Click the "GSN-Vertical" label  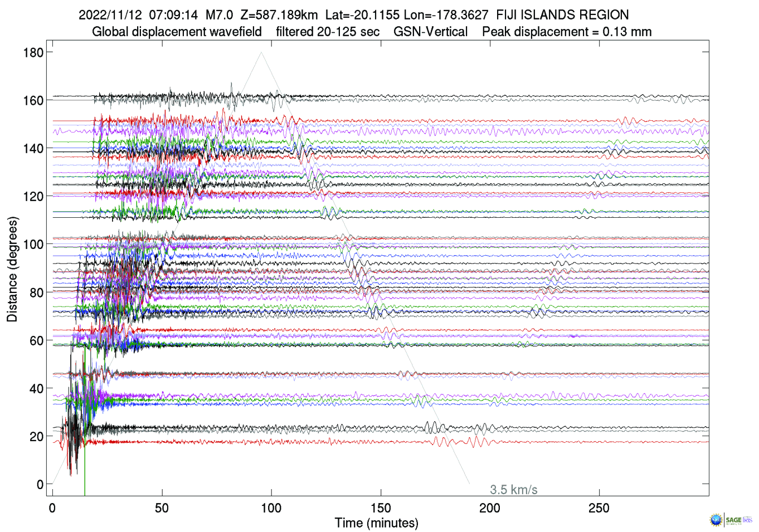pos(430,32)
